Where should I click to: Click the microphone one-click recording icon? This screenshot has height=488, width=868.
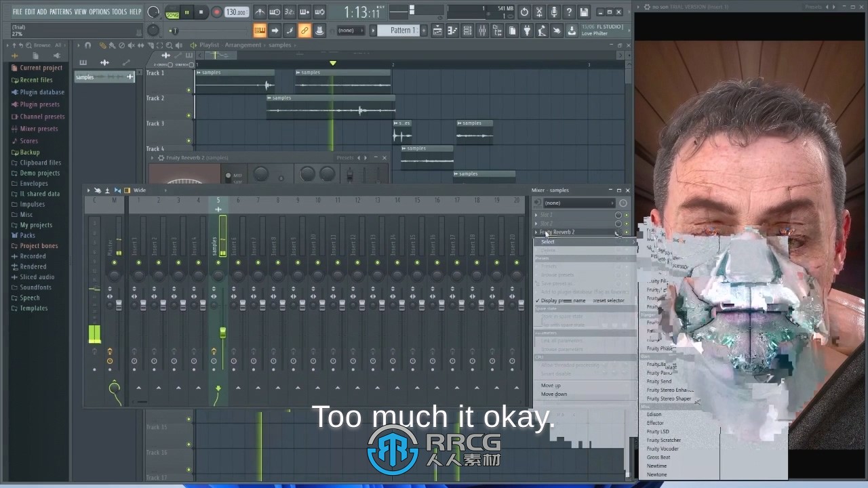(554, 12)
